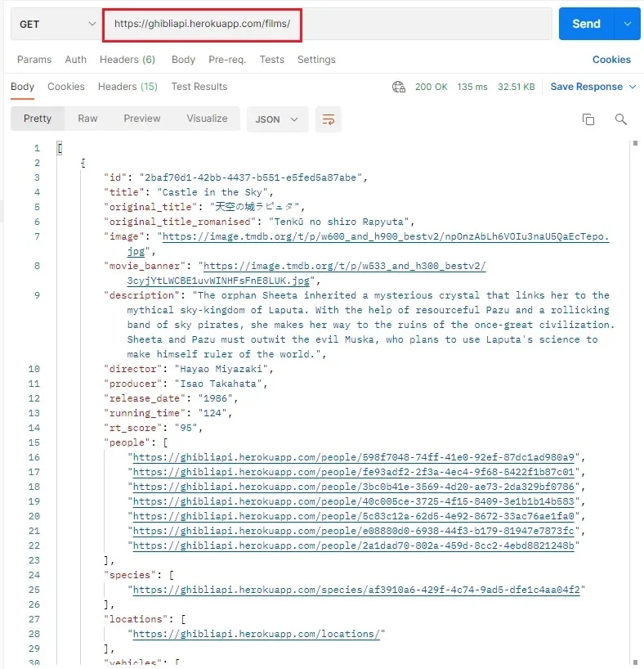644x669 pixels.
Task: Open the Auth request tab
Action: tap(75, 60)
